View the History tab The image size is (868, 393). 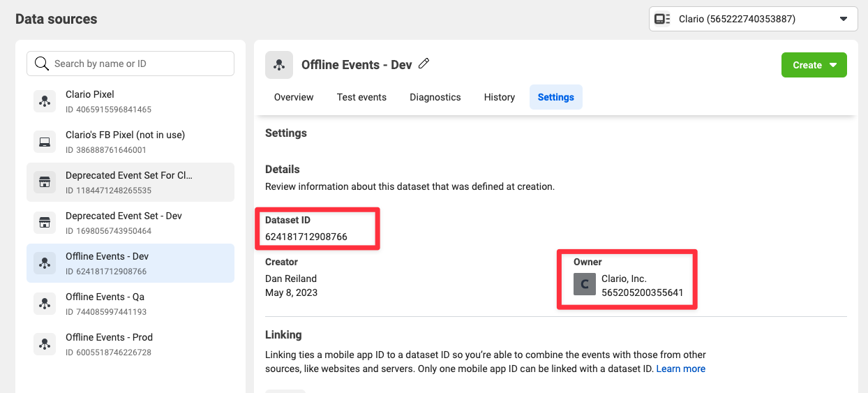(500, 97)
